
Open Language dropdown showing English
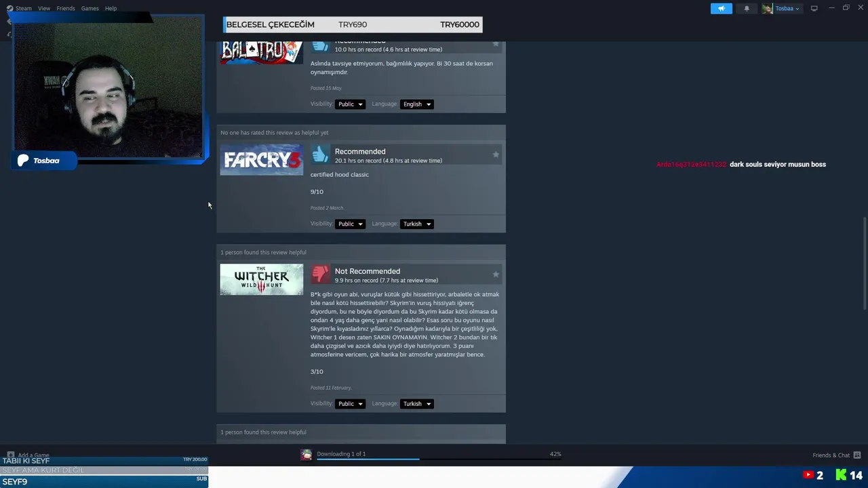coord(416,104)
